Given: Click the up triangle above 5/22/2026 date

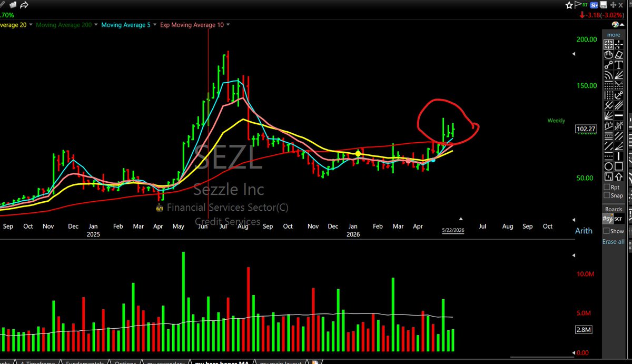Looking at the screenshot, I should pyautogui.click(x=461, y=219).
